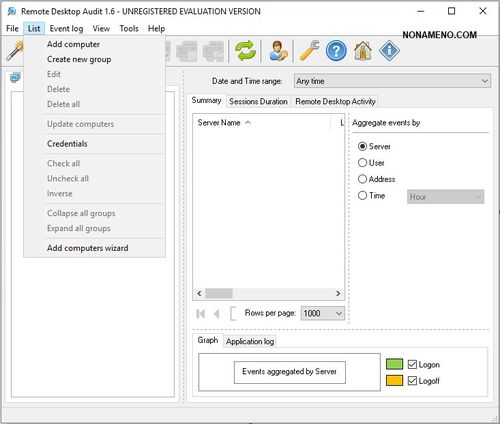Screen dimensions: 500x424
Task: Switch to the Sessions Duration tab
Action: click(x=258, y=101)
